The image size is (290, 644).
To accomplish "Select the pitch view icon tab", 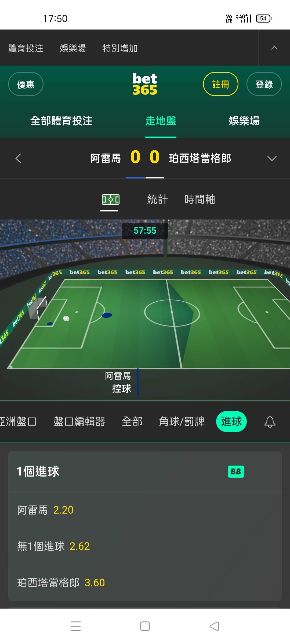I will coord(111,200).
